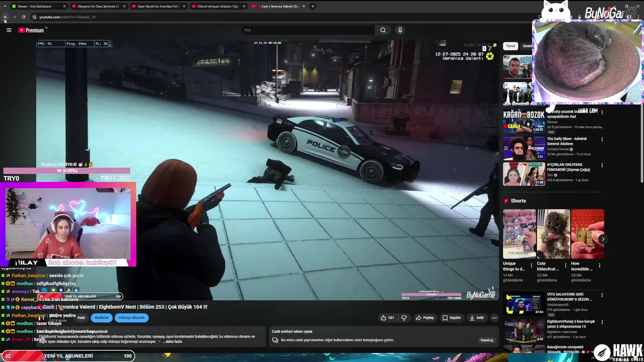Viewport: 644px width, 362px height.
Task: Go to YouTube Premium home logo
Action: 31,30
